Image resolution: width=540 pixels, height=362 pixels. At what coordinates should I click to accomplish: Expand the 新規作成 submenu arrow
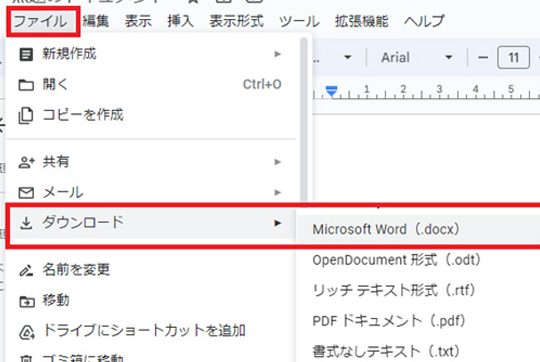[278, 54]
